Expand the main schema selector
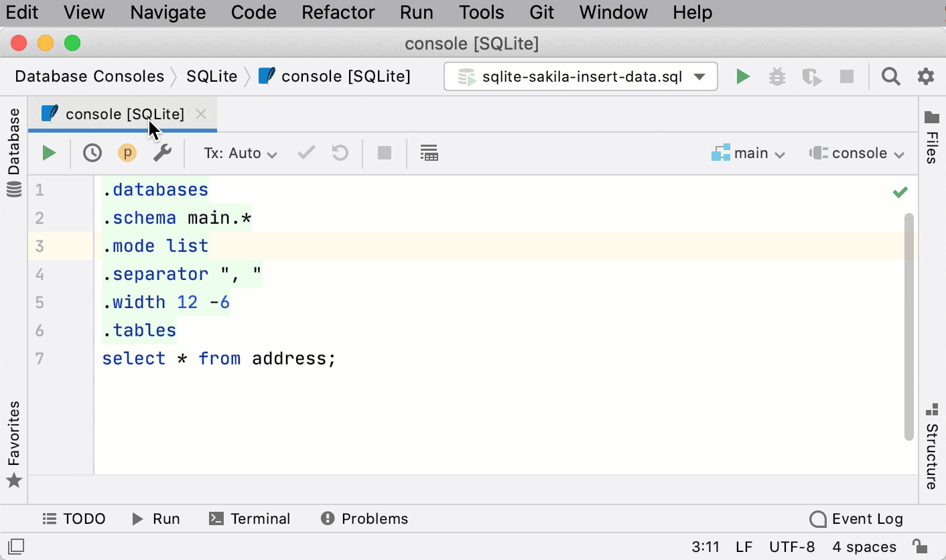 748,153
